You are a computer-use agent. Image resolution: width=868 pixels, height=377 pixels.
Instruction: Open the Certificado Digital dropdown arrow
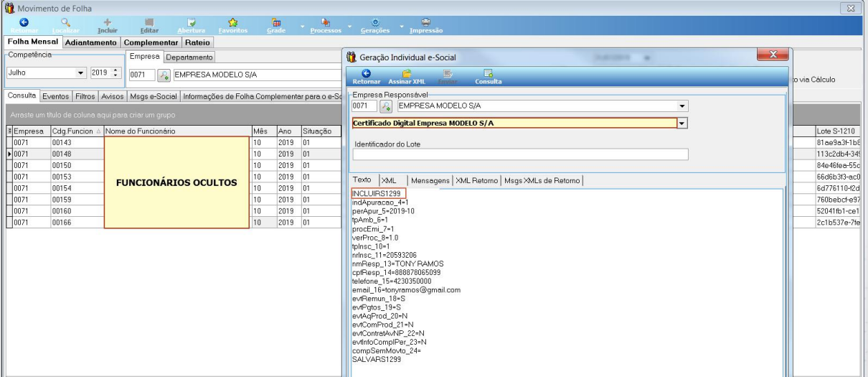click(683, 123)
